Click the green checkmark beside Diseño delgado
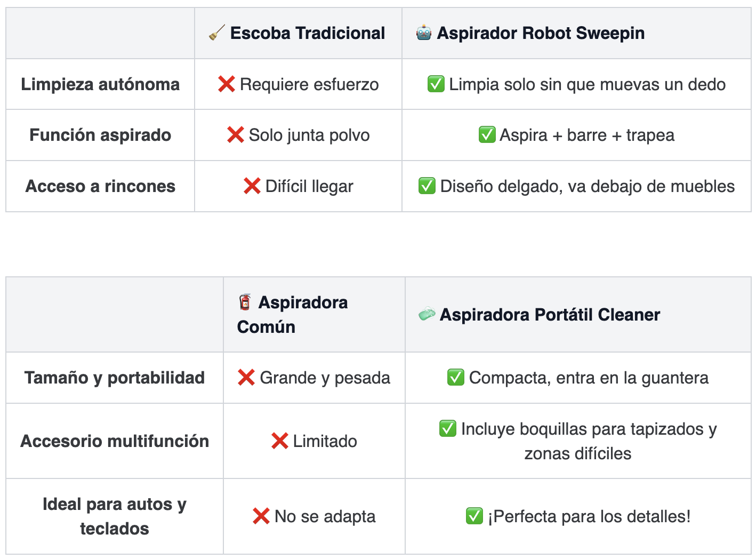 [x=427, y=186]
